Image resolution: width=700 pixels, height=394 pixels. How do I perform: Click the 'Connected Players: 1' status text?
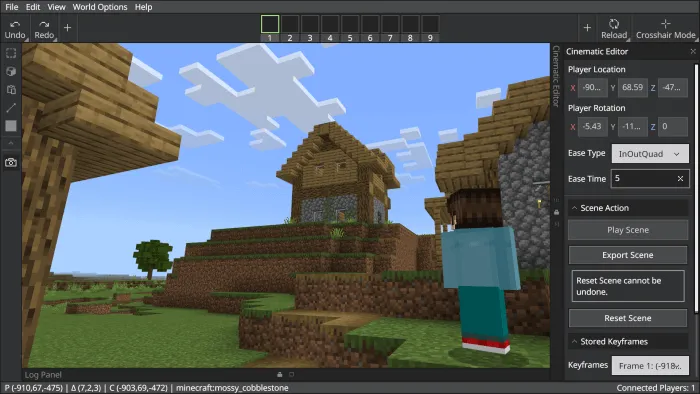click(x=655, y=388)
